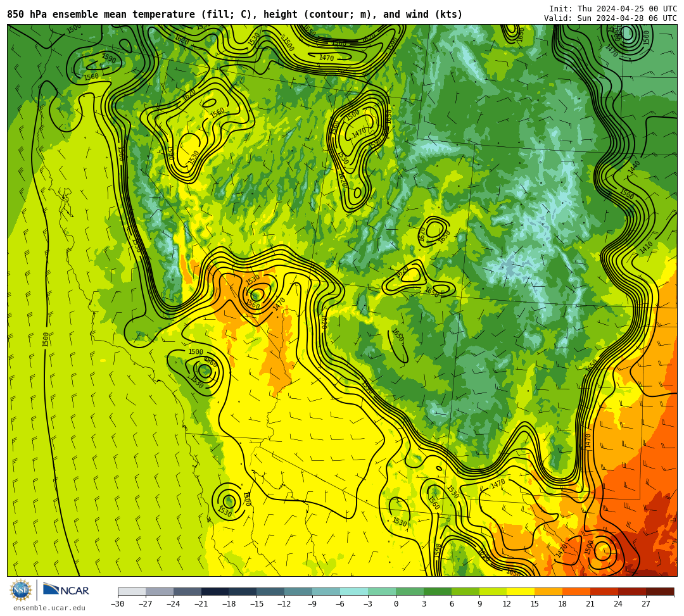Pick the orange colorbar band between 18 and 21

click(x=577, y=591)
